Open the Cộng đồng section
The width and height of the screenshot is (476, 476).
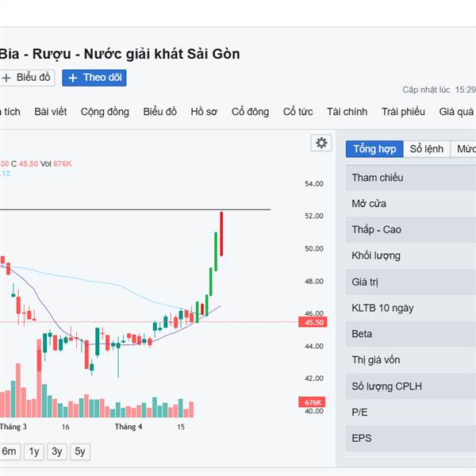point(105,112)
